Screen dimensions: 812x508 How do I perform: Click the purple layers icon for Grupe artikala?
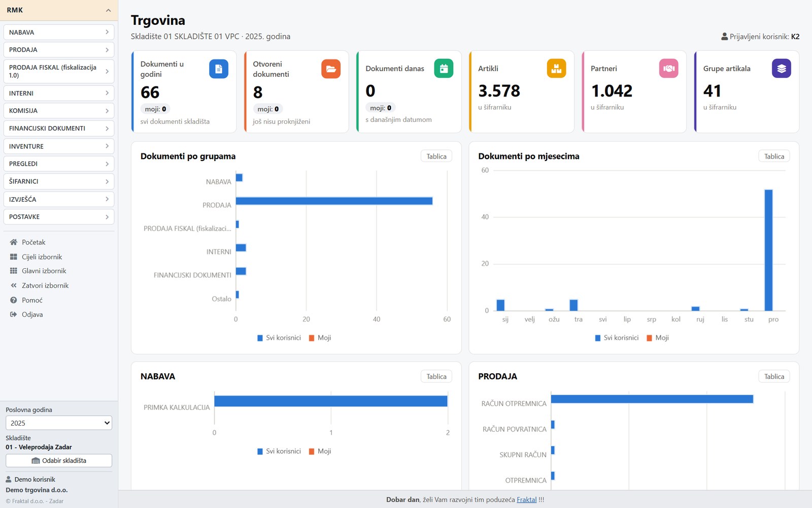click(x=782, y=69)
